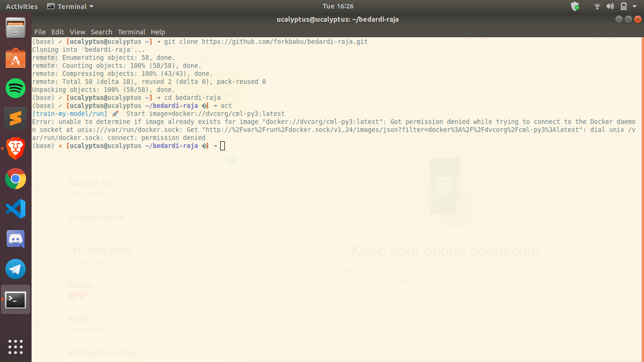Open Brave browser from dock
The image size is (644, 362).
[x=16, y=148]
